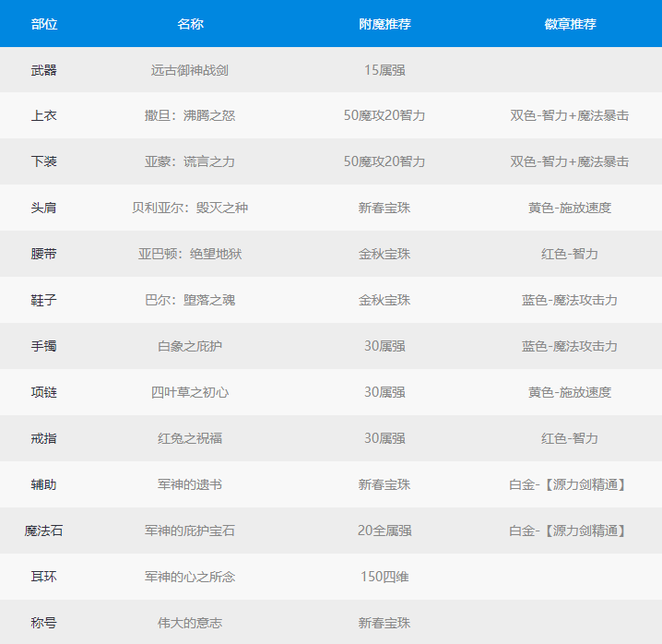Click the 白象之庇护 bracelet name

click(190, 347)
